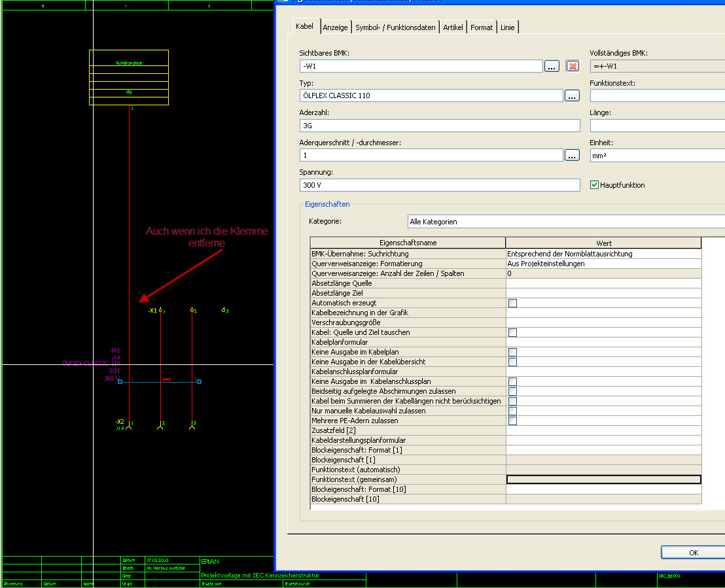Screen dimensions: 725x588
Task: Click the Aus Projekteinstellungen value cell
Action: coord(603,264)
